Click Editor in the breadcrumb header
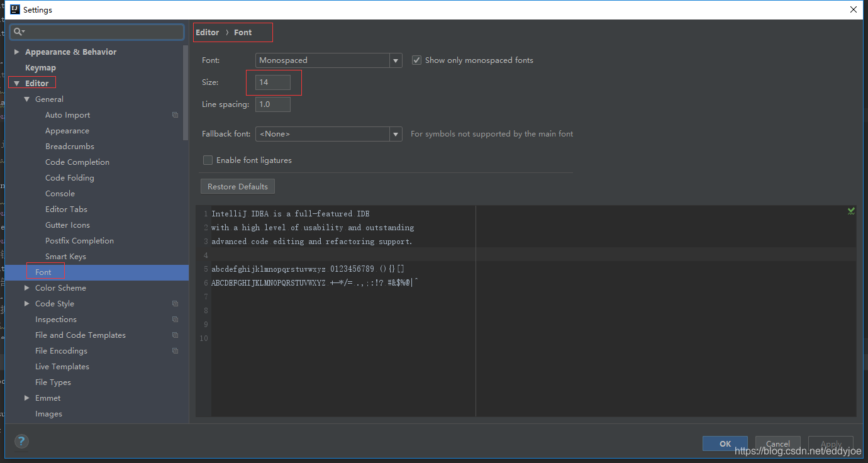The height and width of the screenshot is (463, 868). (x=208, y=33)
